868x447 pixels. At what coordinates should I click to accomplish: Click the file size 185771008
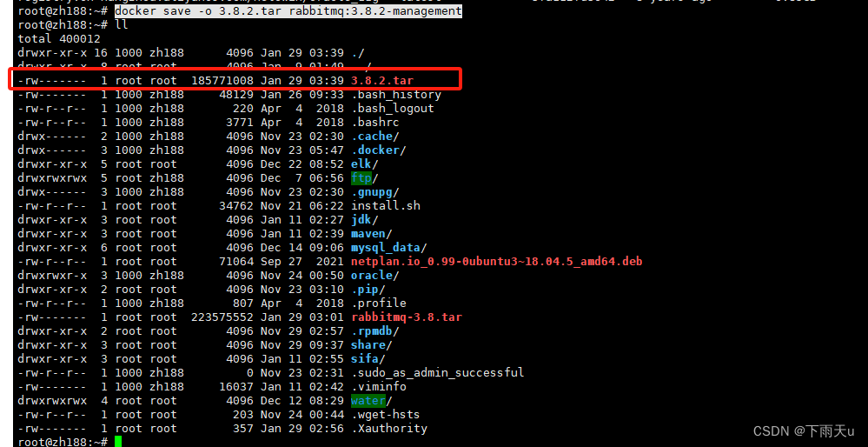(222, 81)
